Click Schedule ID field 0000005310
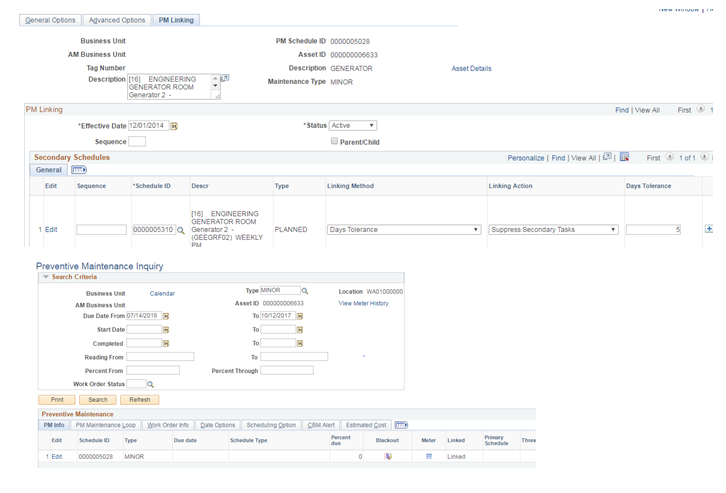Screen dimensions: 726x493 coord(154,230)
